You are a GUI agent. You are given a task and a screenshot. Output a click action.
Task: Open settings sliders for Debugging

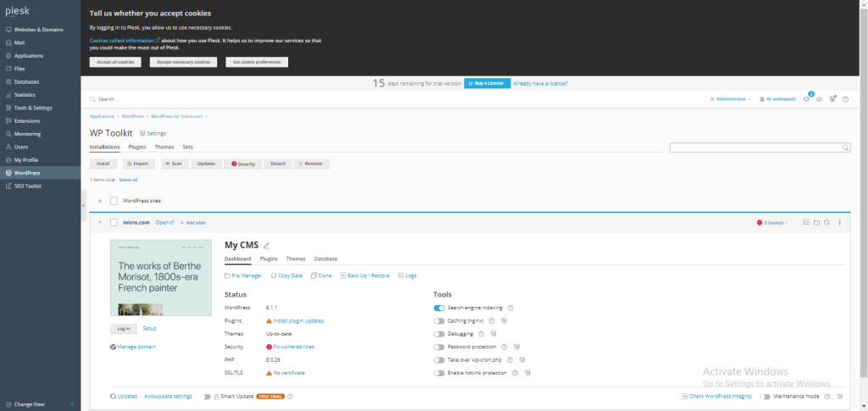tap(493, 334)
